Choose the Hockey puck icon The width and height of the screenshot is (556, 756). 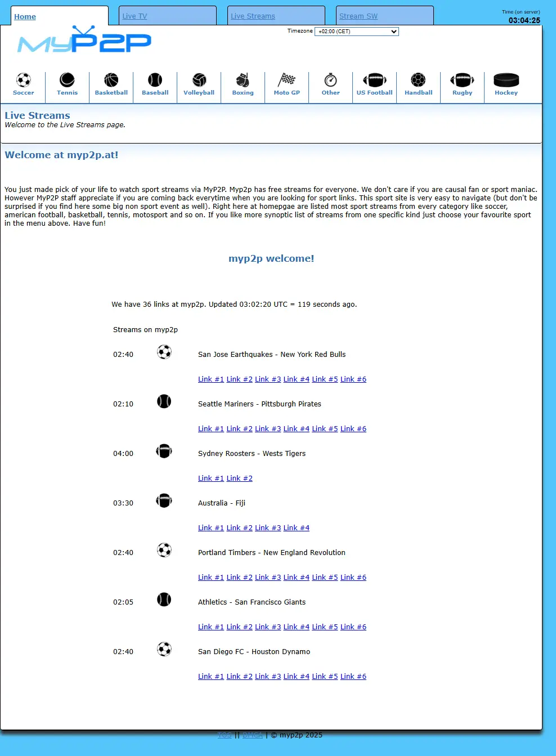(x=506, y=80)
